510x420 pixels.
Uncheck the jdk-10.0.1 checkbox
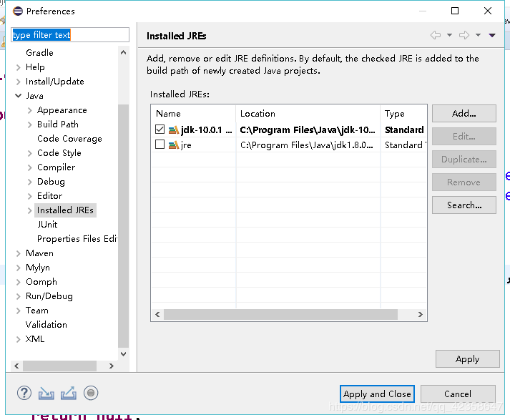coord(160,130)
